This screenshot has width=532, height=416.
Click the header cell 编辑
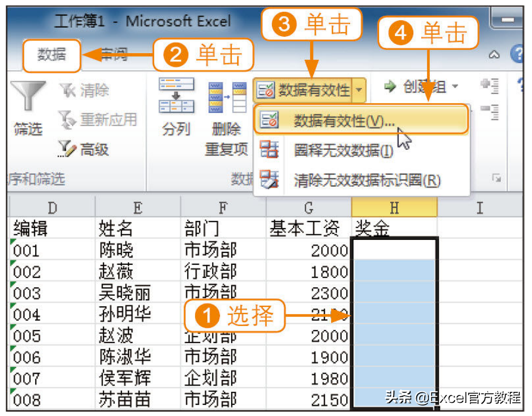coord(52,228)
